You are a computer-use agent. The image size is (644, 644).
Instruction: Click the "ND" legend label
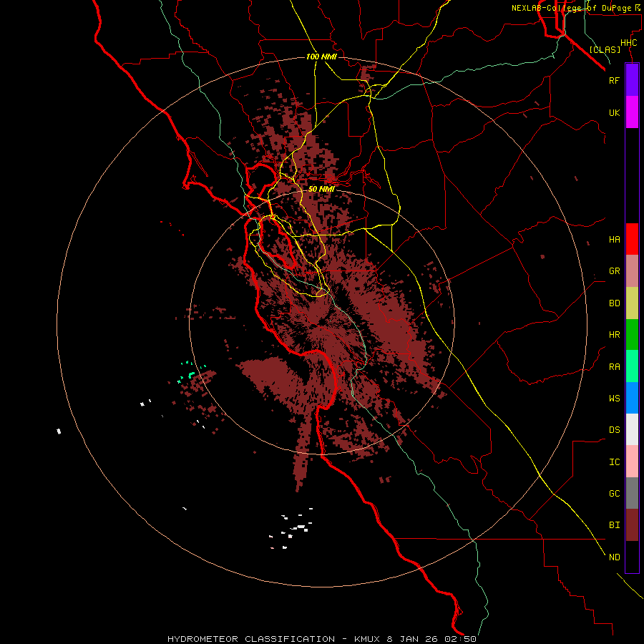coord(614,557)
